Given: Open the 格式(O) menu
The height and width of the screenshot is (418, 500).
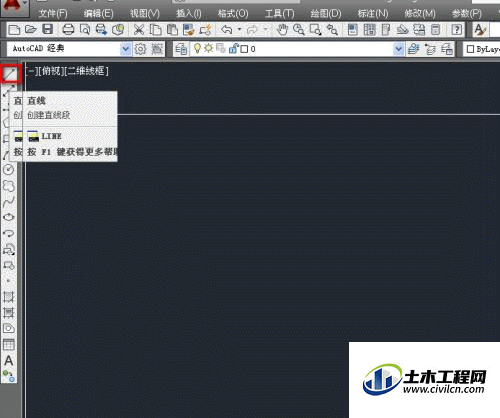Looking at the screenshot, I should (233, 14).
